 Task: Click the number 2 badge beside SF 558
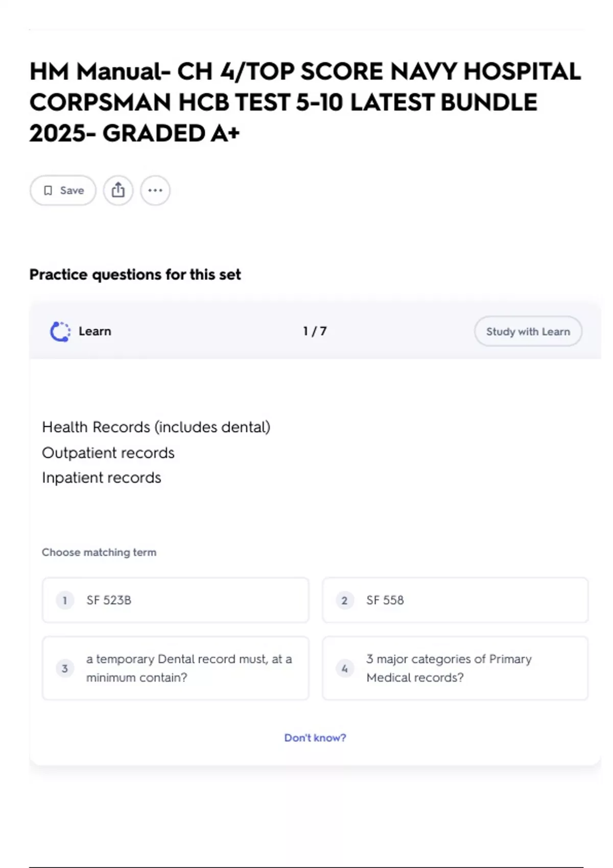pyautogui.click(x=344, y=600)
